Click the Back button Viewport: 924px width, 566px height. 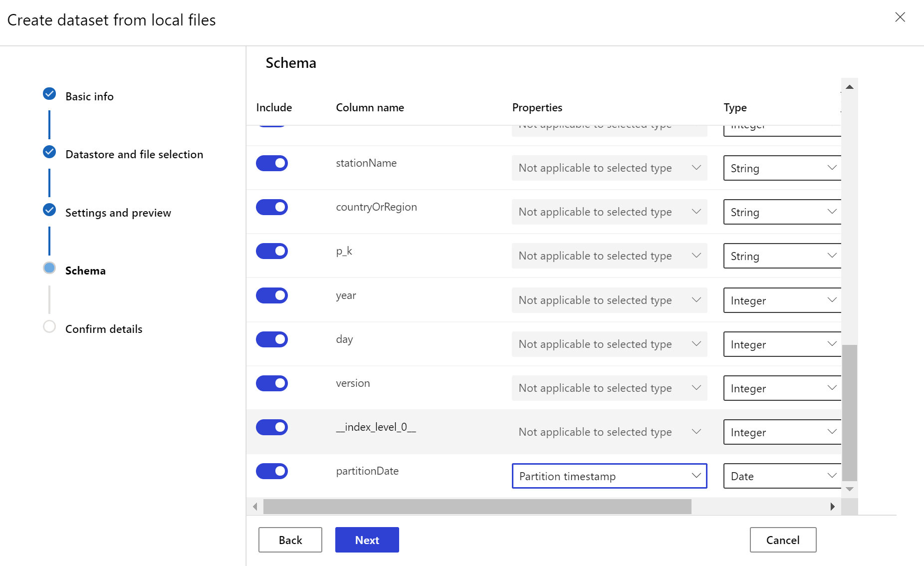[x=290, y=540]
